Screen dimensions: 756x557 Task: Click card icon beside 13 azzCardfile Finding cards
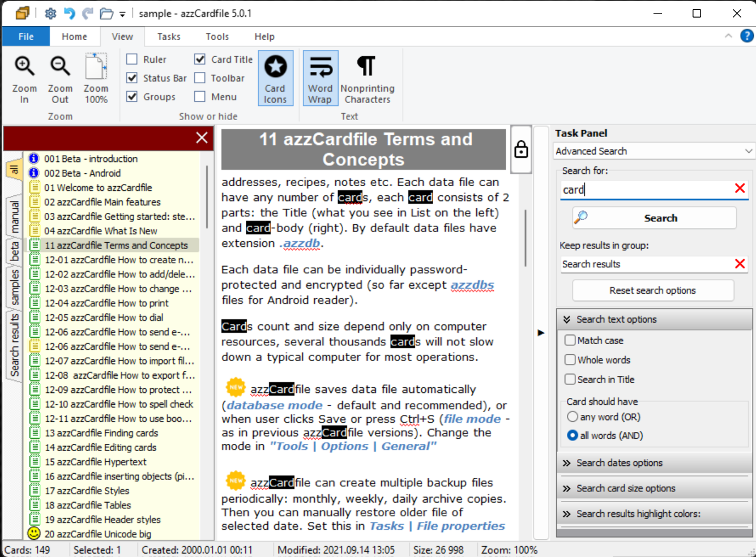coord(35,433)
